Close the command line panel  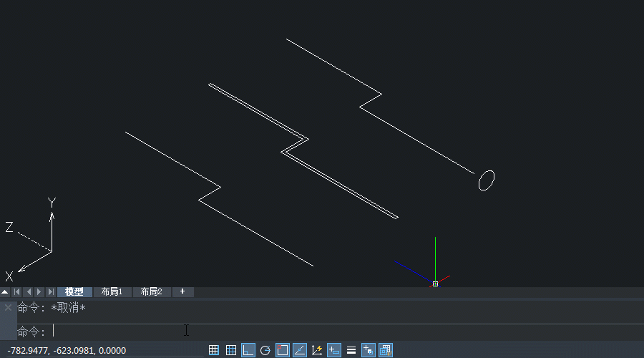tap(8, 307)
